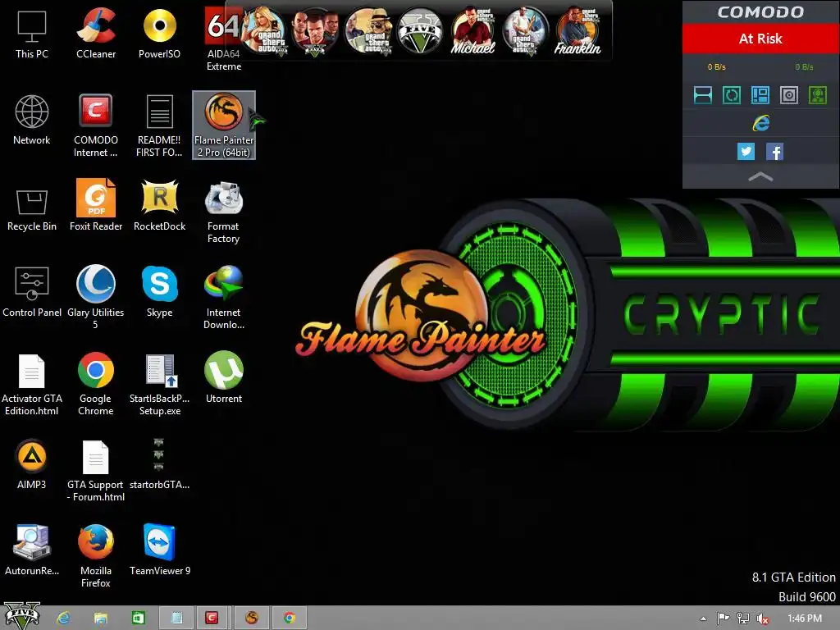The width and height of the screenshot is (840, 630).
Task: Select AIDA64 Extreme desktop icon
Action: (x=223, y=39)
